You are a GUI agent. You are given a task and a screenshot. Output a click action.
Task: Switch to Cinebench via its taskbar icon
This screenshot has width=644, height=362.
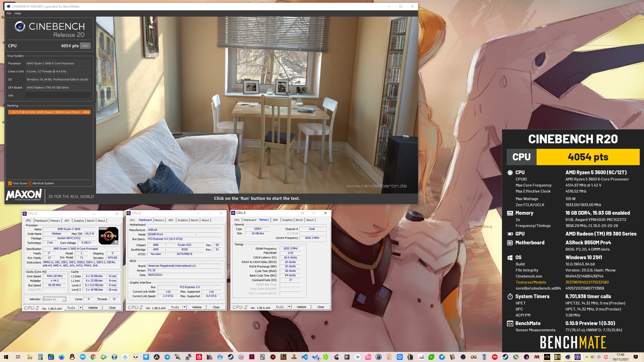tap(568, 357)
